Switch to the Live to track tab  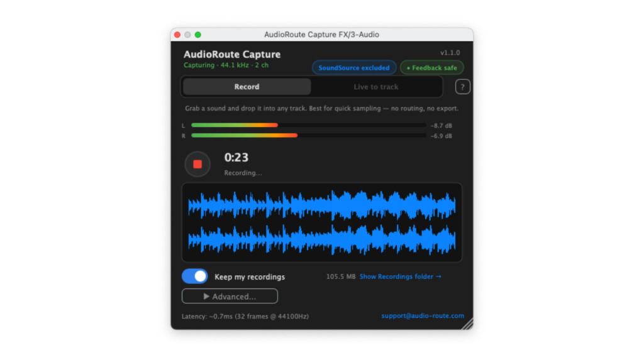[x=376, y=87]
